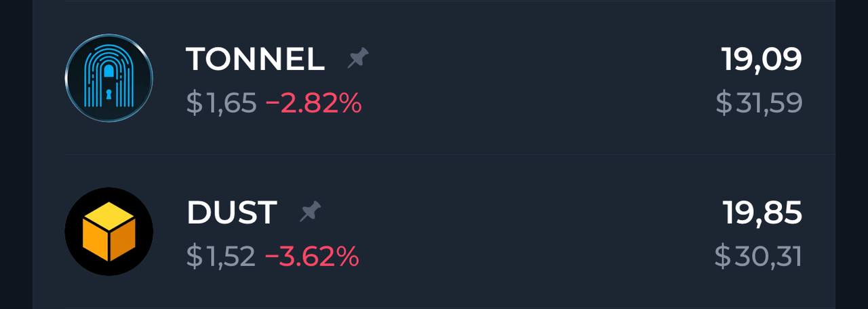Click TONNEL change -2.82%

click(313, 103)
